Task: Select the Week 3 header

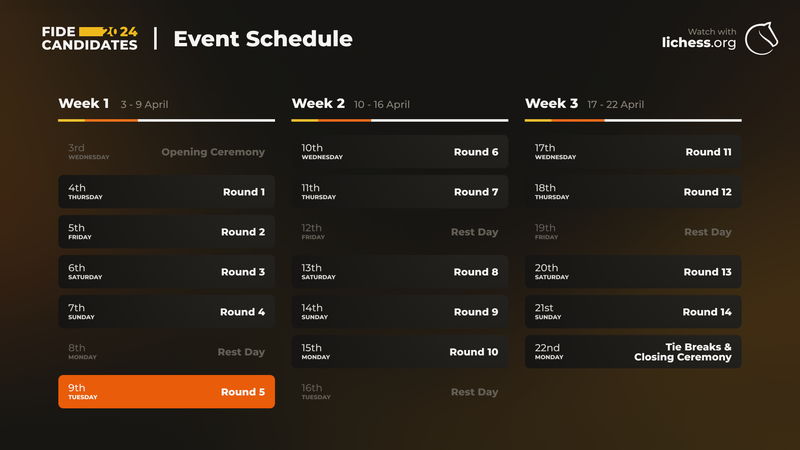Action: click(x=551, y=104)
